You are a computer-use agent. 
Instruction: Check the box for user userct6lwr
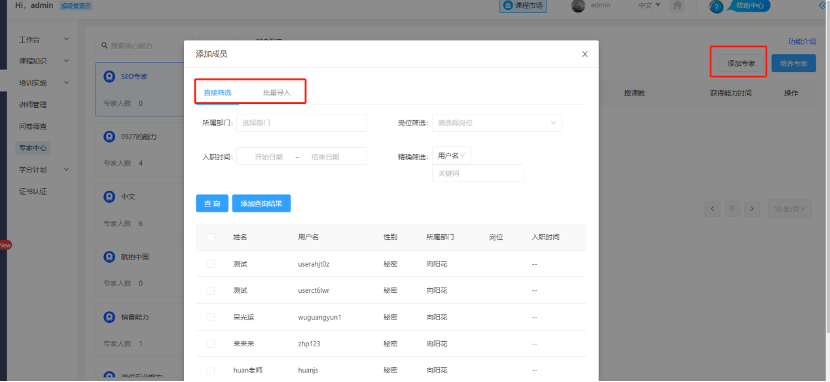tap(211, 290)
